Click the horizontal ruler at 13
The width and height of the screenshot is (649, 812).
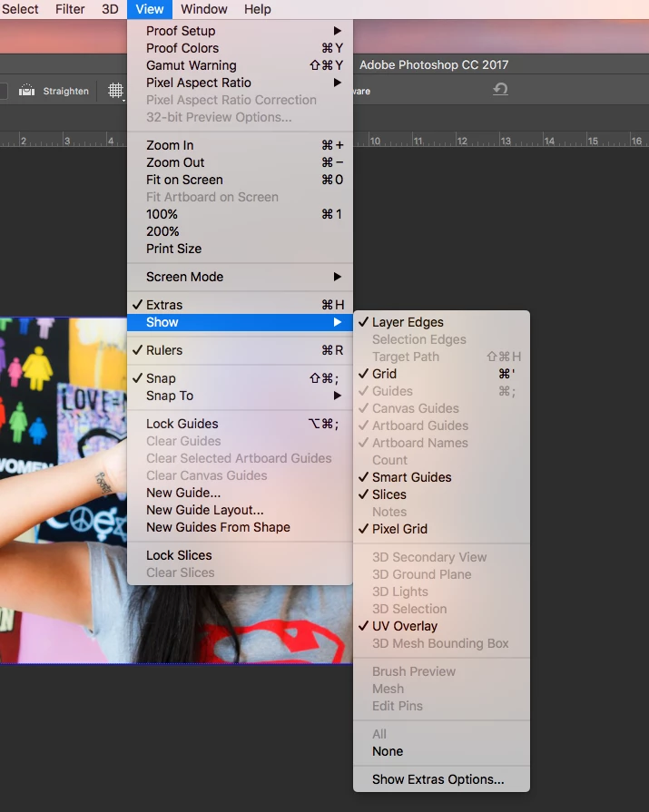tap(506, 141)
